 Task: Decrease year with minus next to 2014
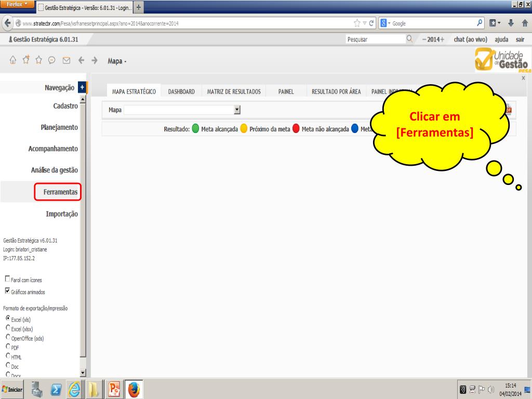coord(424,39)
